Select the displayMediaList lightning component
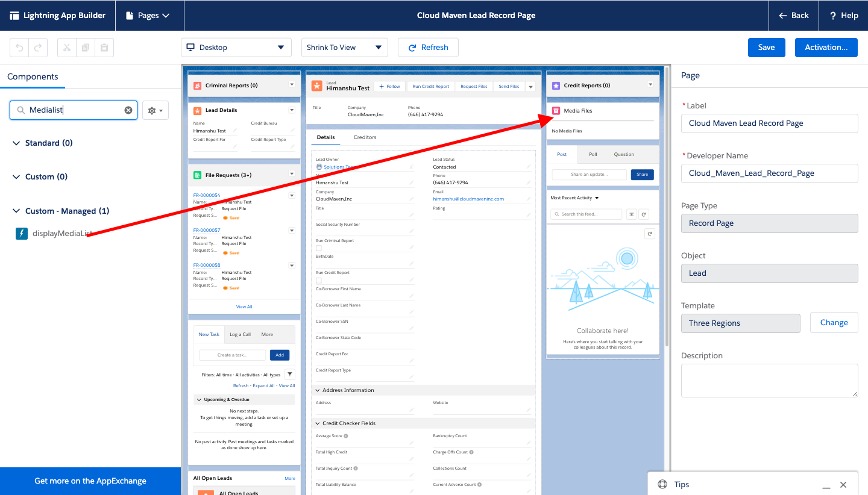The width and height of the screenshot is (868, 495). click(54, 234)
